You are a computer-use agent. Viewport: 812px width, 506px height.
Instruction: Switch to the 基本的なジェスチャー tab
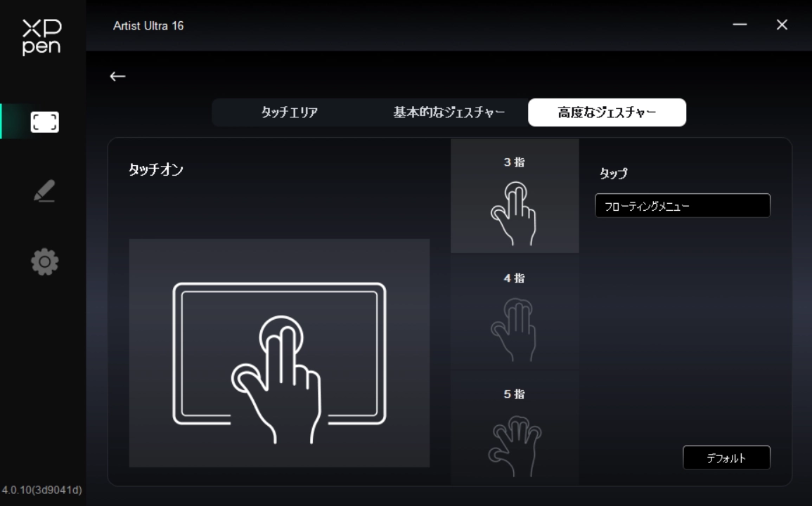coord(449,112)
